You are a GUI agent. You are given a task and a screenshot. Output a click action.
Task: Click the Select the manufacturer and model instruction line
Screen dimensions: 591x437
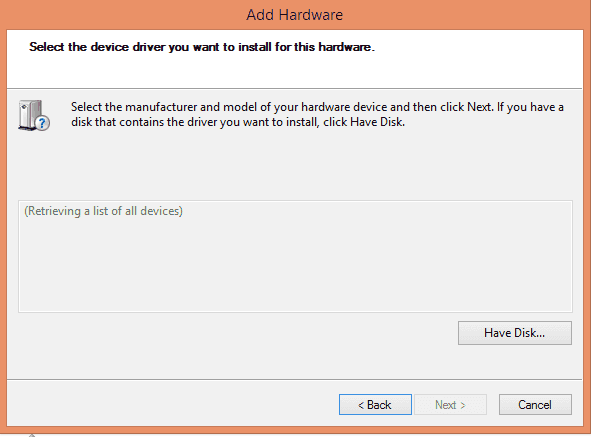click(317, 107)
